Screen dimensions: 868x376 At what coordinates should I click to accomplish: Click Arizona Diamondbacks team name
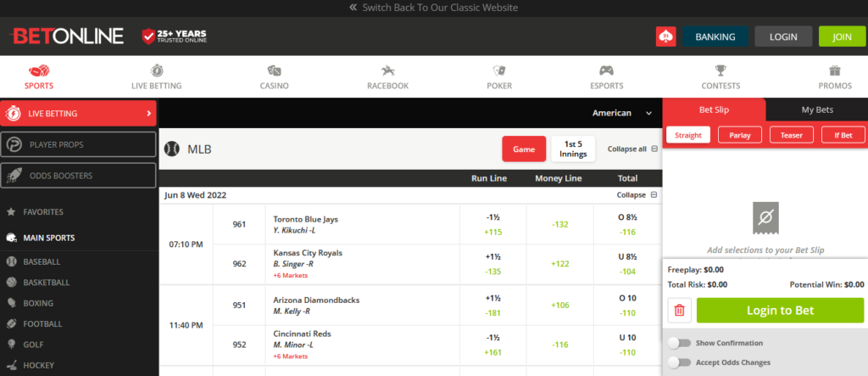pyautogui.click(x=317, y=300)
